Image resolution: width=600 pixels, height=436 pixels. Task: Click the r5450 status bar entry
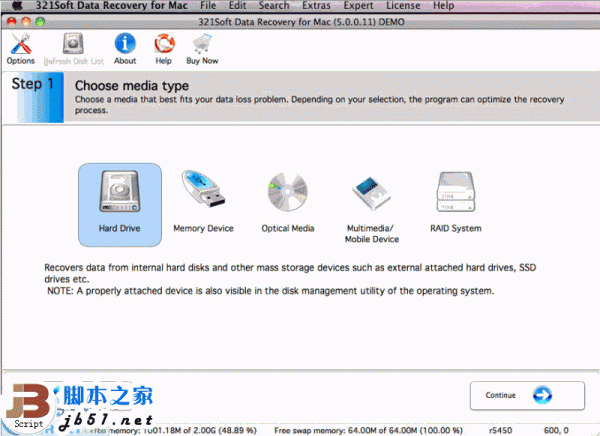click(x=501, y=431)
